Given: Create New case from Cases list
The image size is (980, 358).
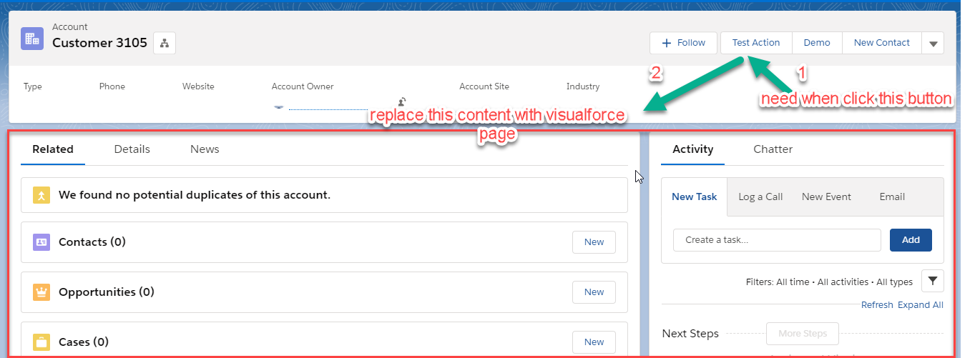Looking at the screenshot, I should coord(594,342).
